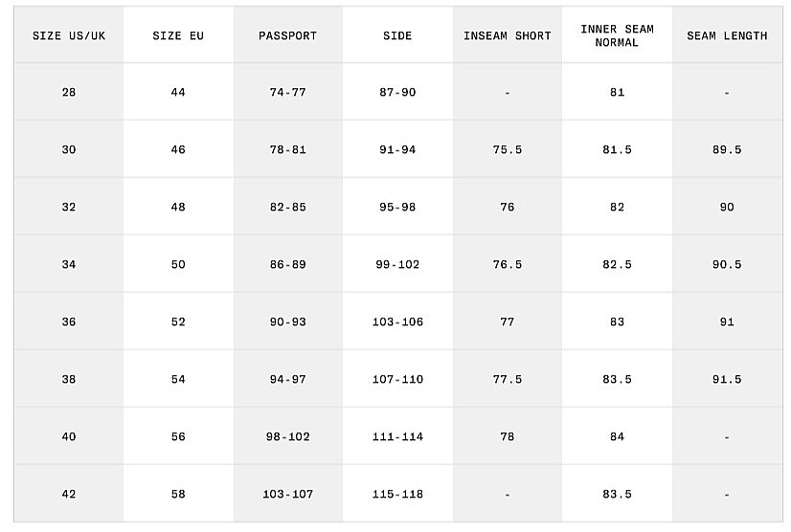The image size is (791, 532).
Task: Click side measurement 99-102
Action: pos(397,265)
